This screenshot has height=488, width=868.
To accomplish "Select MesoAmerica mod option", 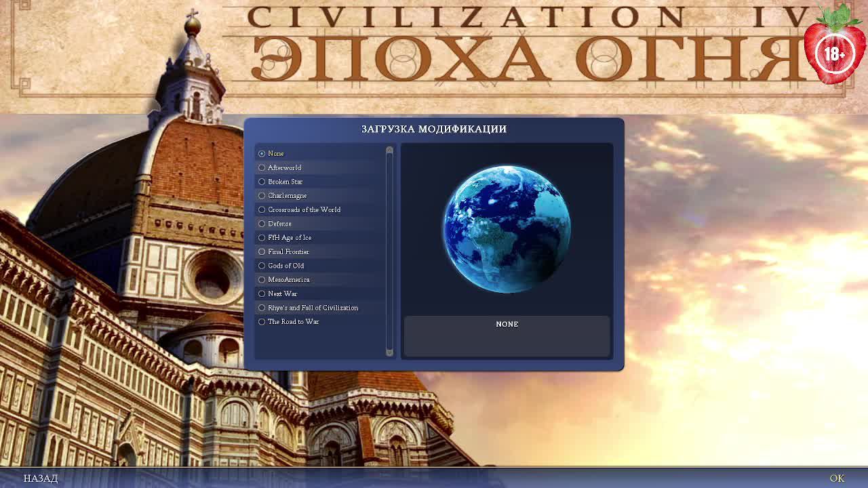I will point(283,279).
